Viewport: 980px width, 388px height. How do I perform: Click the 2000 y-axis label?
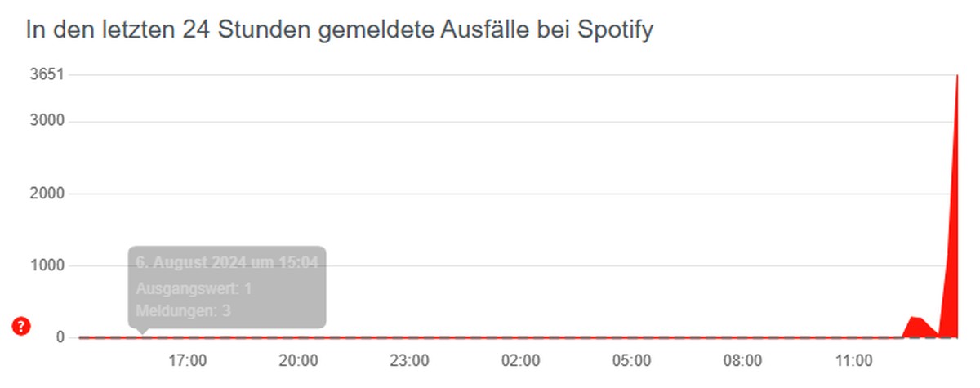[x=47, y=194]
